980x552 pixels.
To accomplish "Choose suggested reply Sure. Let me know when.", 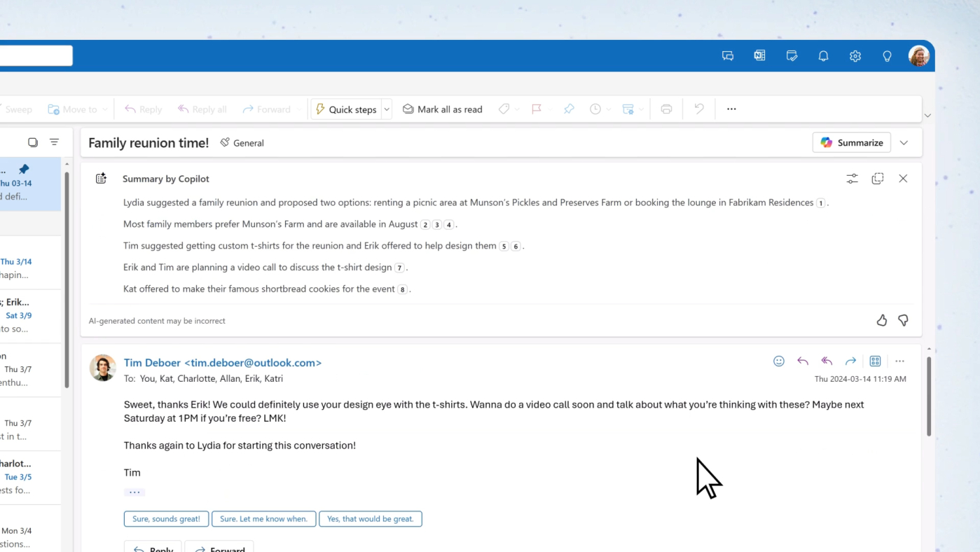I will tap(263, 519).
